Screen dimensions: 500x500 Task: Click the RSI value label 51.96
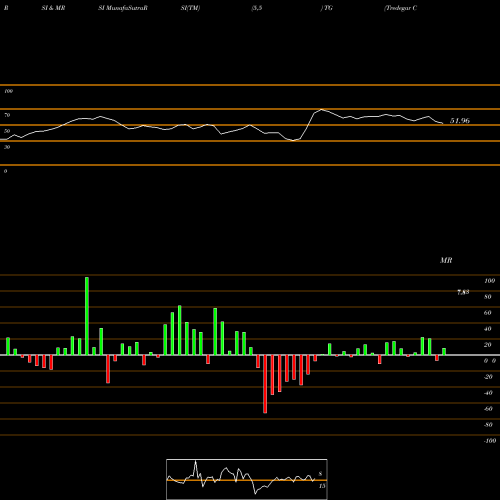click(460, 121)
